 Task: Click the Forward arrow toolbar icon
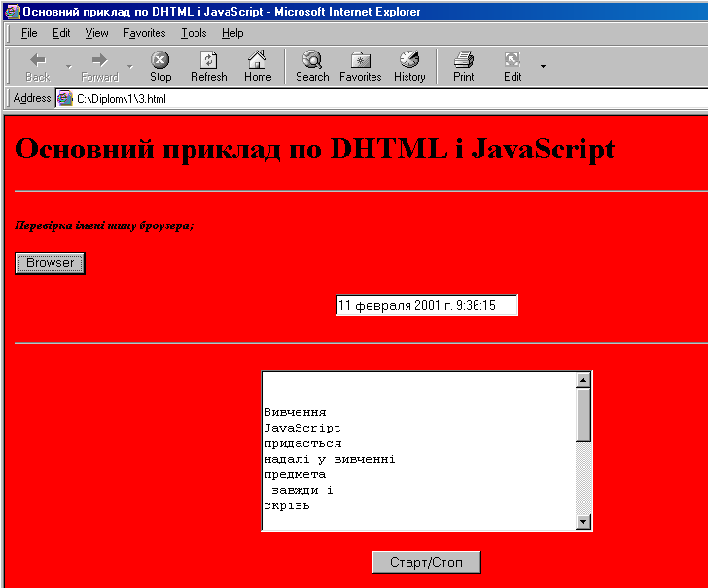[x=99, y=59]
